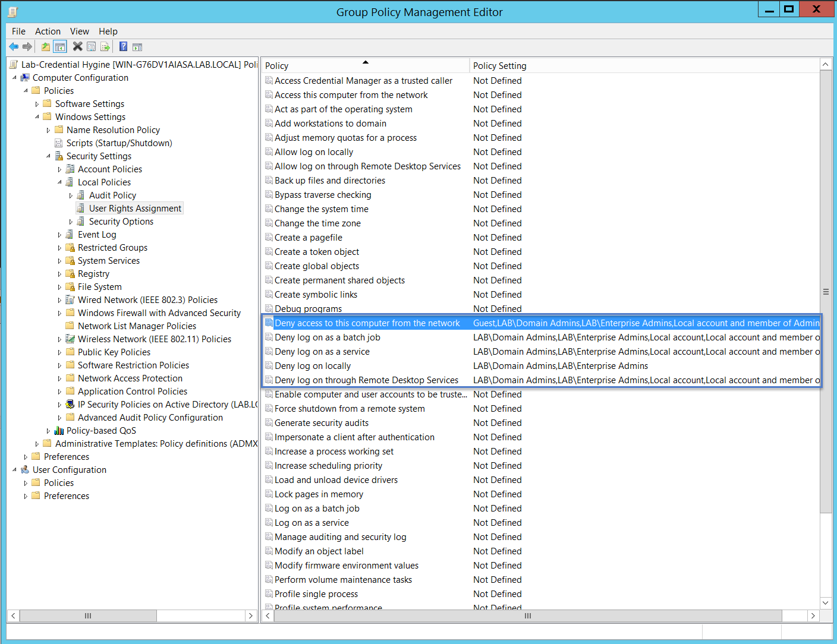Expand the Software Settings tree node
837x644 pixels.
[37, 104]
